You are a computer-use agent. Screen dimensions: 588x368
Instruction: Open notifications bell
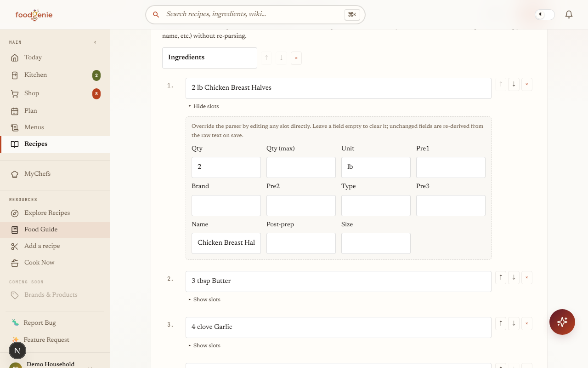pos(569,15)
